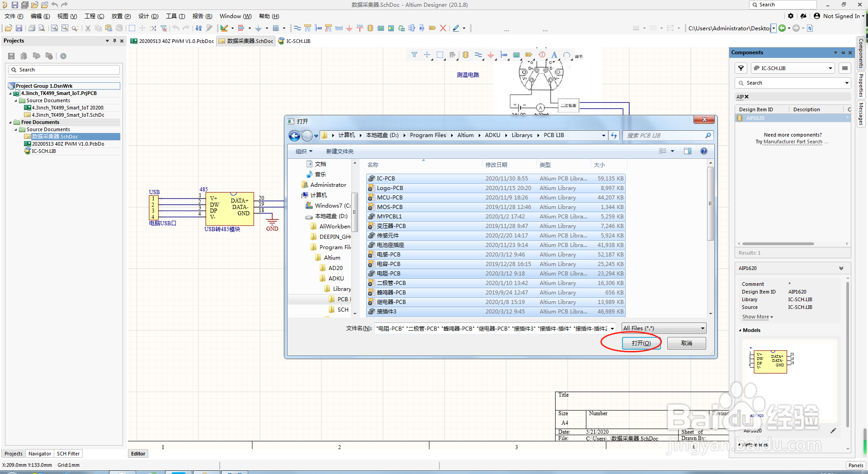Open the 文件 (F) menu

pyautogui.click(x=14, y=16)
